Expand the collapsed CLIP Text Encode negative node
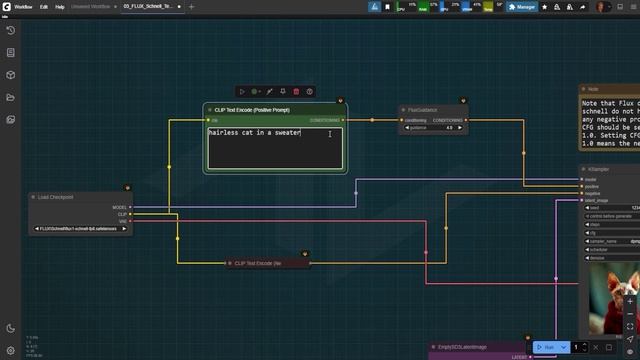This screenshot has width=640, height=360. (x=230, y=263)
